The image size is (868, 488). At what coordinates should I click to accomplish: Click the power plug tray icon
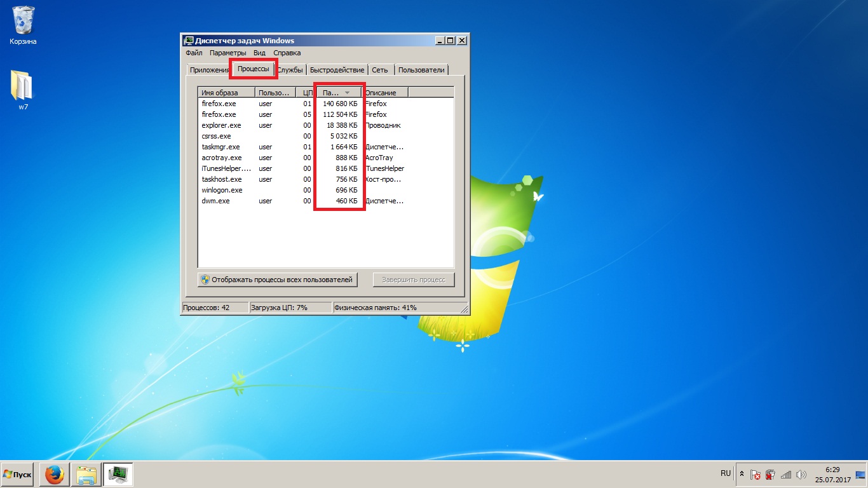click(770, 475)
